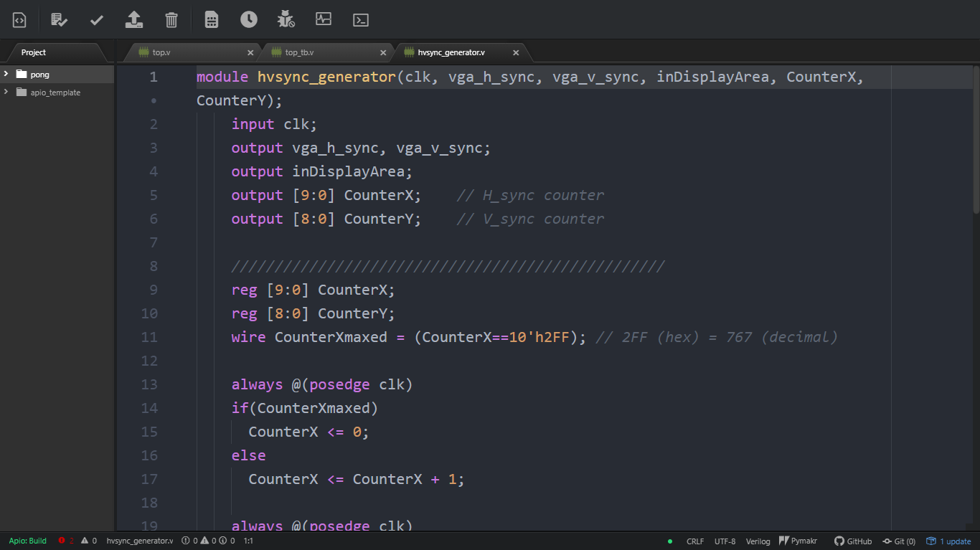Click the waveform monitor toolbar icon
This screenshot has width=980, height=550.
click(324, 19)
